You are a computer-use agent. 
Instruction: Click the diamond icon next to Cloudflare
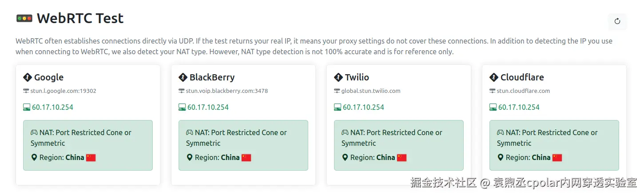[493, 77]
